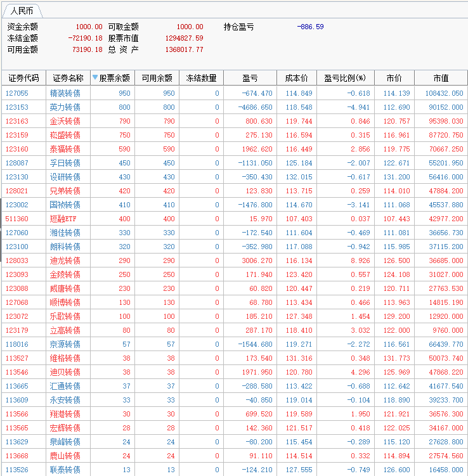
Task: Click the 冻结数量 column header
Action: [x=201, y=78]
